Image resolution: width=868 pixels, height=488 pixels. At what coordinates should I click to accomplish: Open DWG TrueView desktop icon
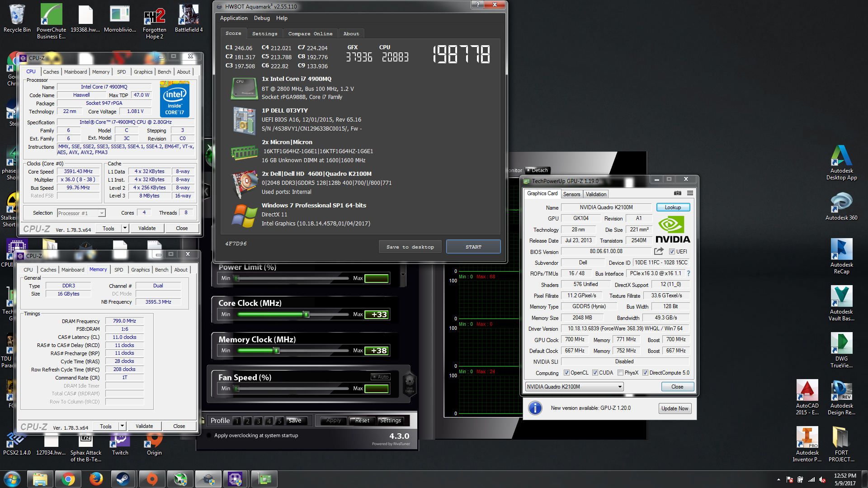(841, 350)
